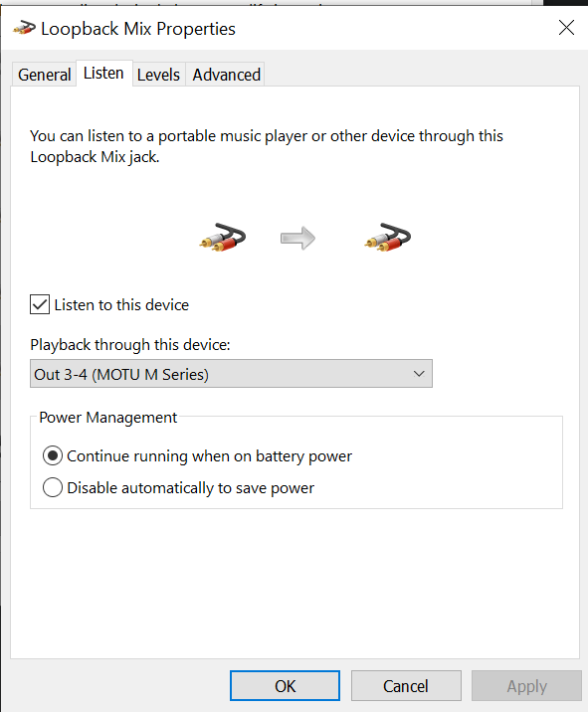Select the Listen tab
Viewport: 588px width, 712px height.
(x=104, y=74)
